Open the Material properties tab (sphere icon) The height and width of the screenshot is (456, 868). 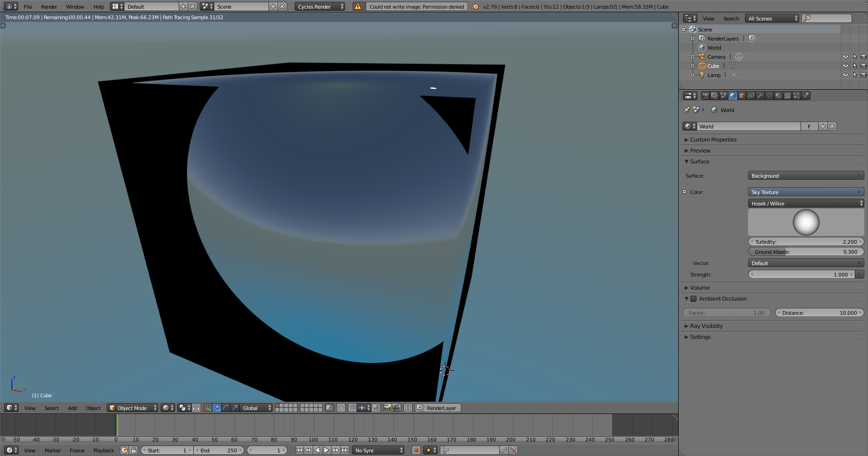(778, 96)
